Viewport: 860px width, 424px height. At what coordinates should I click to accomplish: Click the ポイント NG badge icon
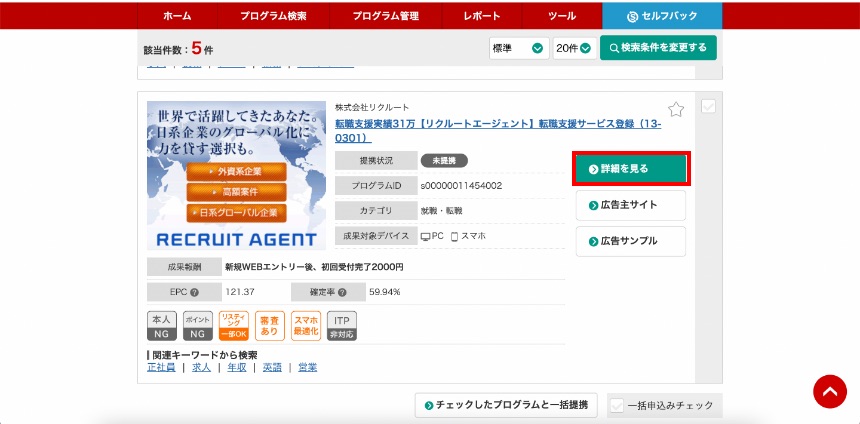197,326
